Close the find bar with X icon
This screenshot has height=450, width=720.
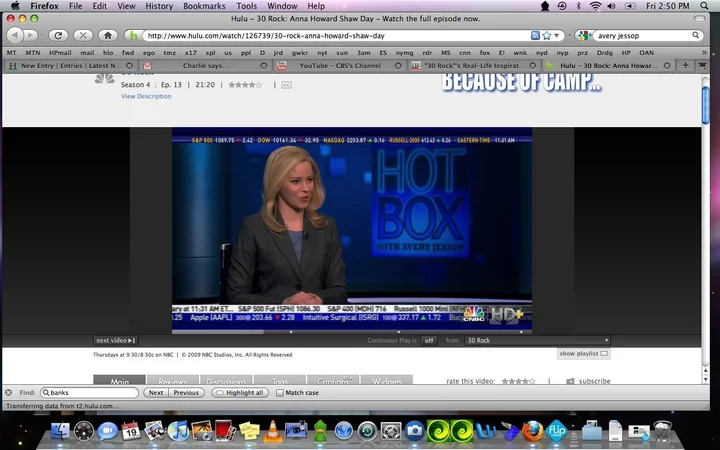pos(8,393)
